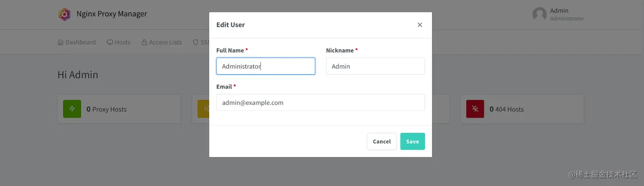Cancel the Edit User dialog
This screenshot has height=186, width=644.
(x=382, y=141)
